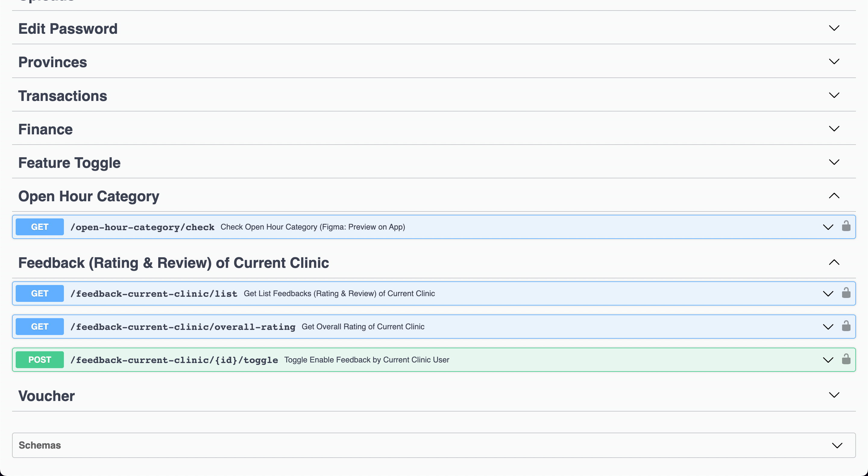
Task: Click the POST badge for feedback toggle
Action: [x=40, y=360]
